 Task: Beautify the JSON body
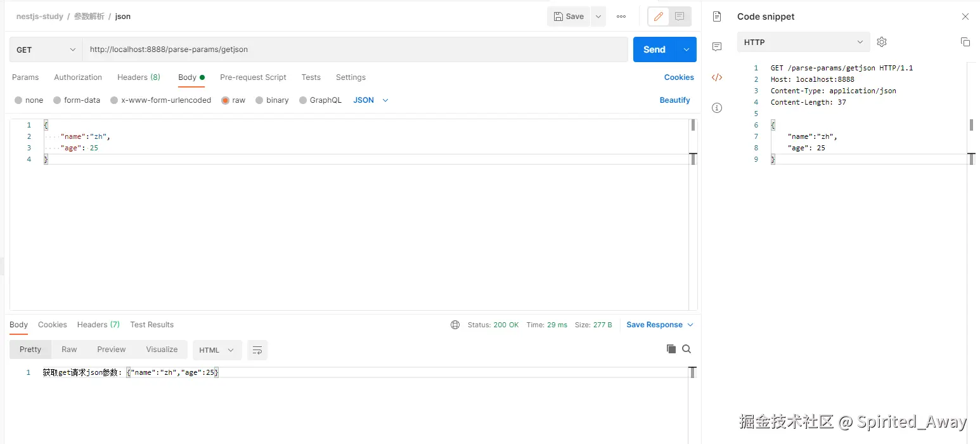coord(674,100)
